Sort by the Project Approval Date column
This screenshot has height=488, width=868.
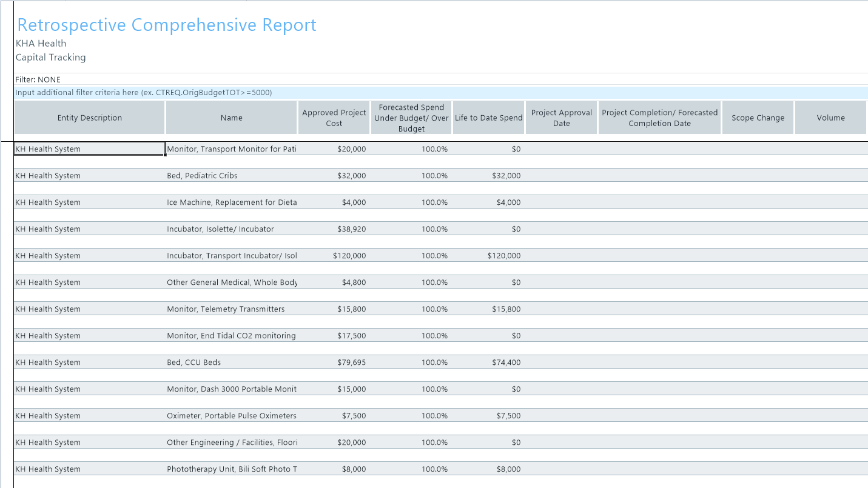click(561, 117)
